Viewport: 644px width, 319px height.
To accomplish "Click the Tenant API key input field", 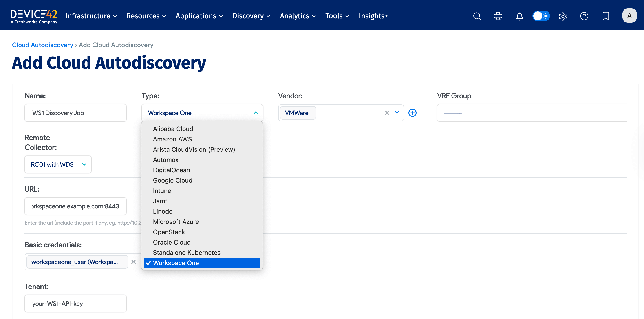I will coord(75,303).
